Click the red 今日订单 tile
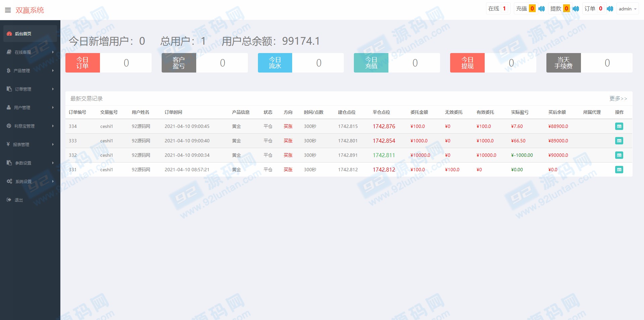Image resolution: width=644 pixels, height=320 pixels. click(x=83, y=63)
